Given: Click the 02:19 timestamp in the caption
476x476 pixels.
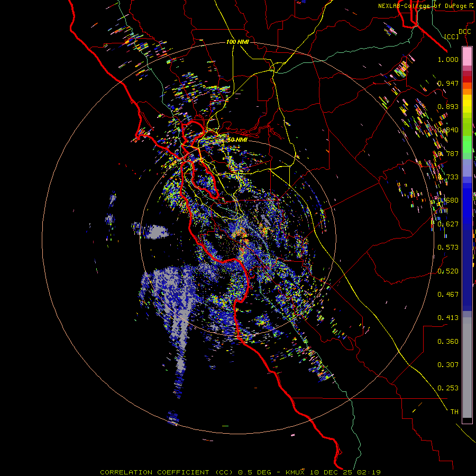Looking at the screenshot, I should pyautogui.click(x=369, y=472).
